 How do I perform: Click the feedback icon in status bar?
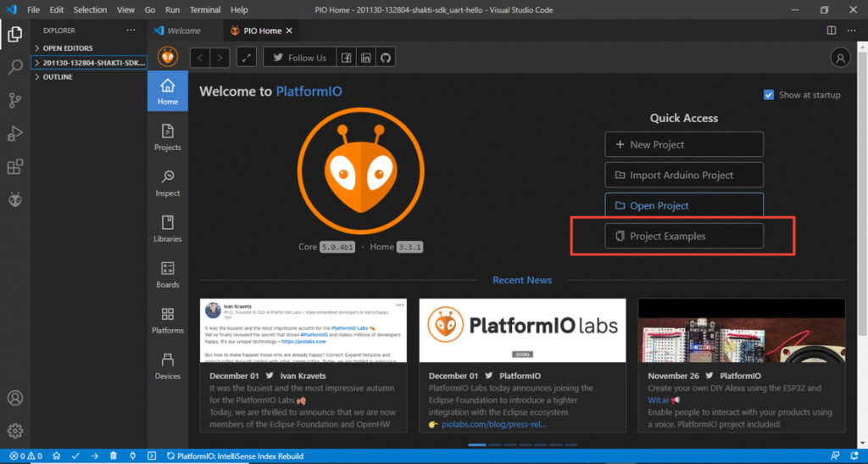coord(835,456)
